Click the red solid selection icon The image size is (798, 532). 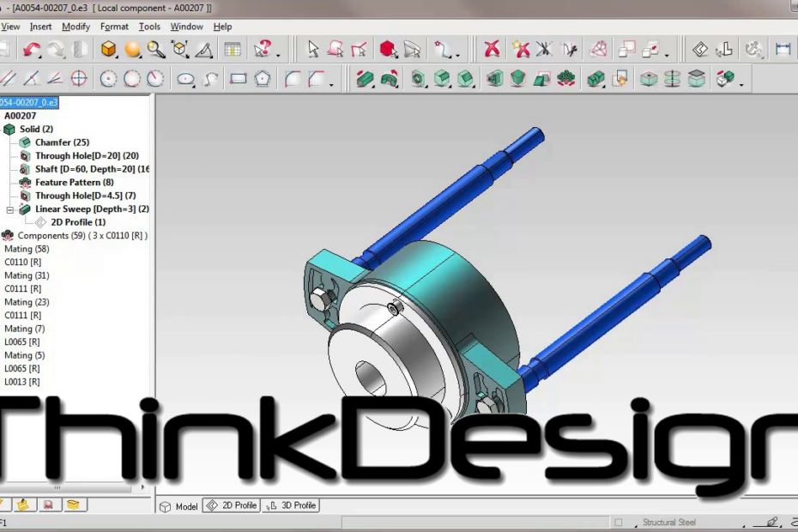tap(389, 49)
